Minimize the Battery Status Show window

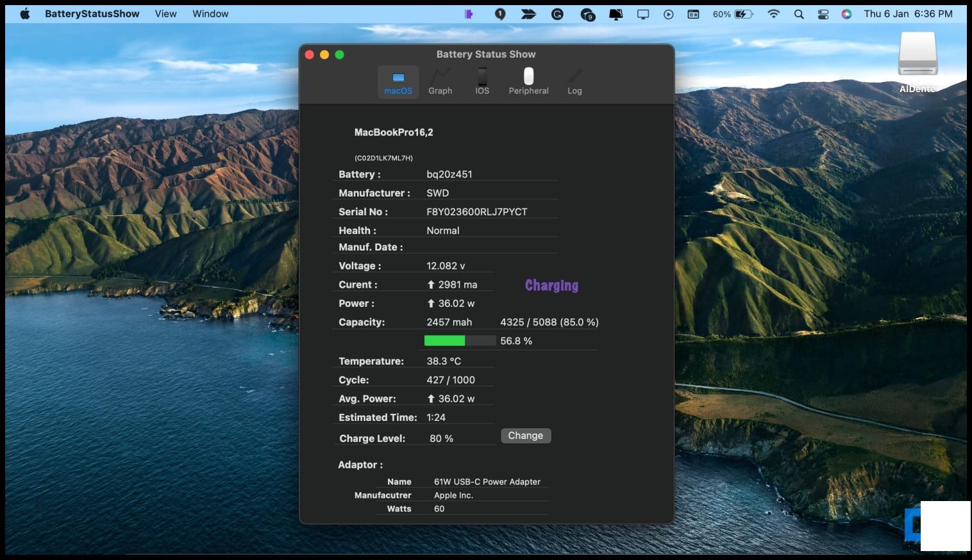[x=324, y=54]
